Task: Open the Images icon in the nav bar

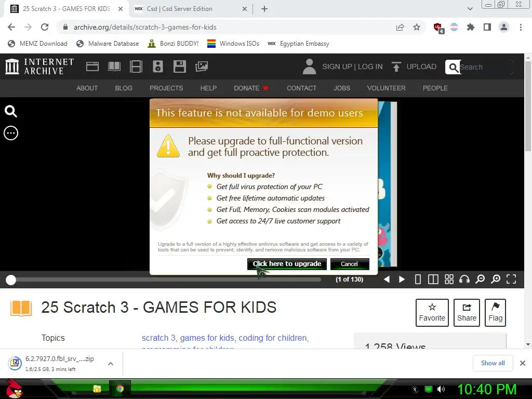Action: click(x=202, y=66)
